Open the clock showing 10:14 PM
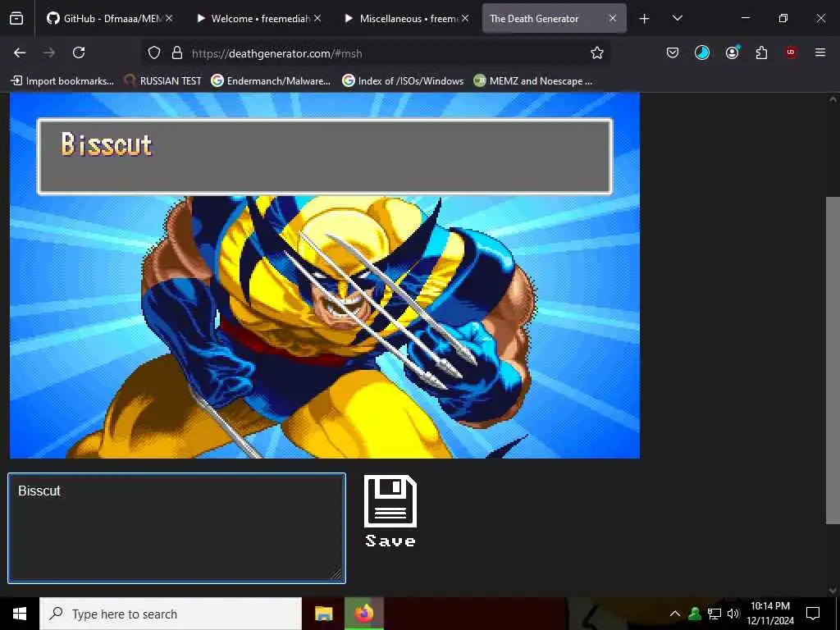The width and height of the screenshot is (840, 630). click(769, 614)
